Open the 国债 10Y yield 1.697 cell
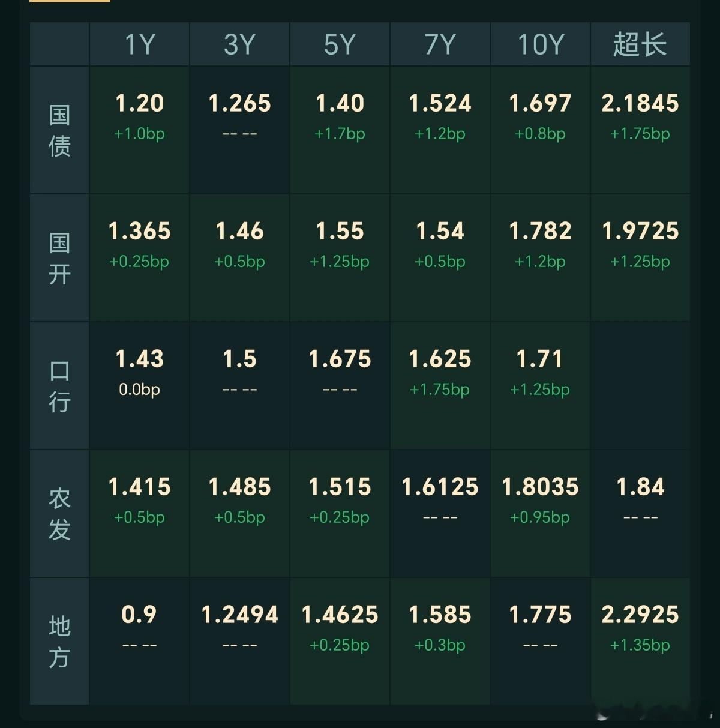 540,130
